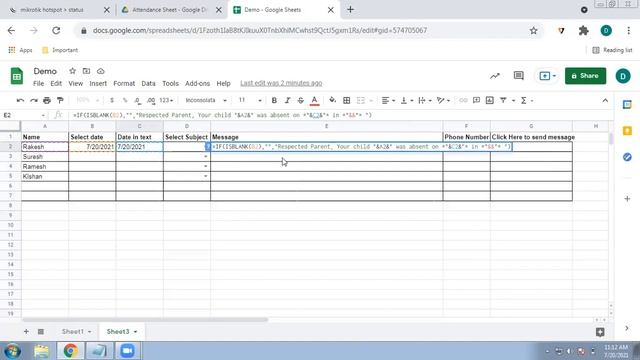The image size is (640, 360).
Task: Bookmark this page with star icon
Action: tap(533, 31)
